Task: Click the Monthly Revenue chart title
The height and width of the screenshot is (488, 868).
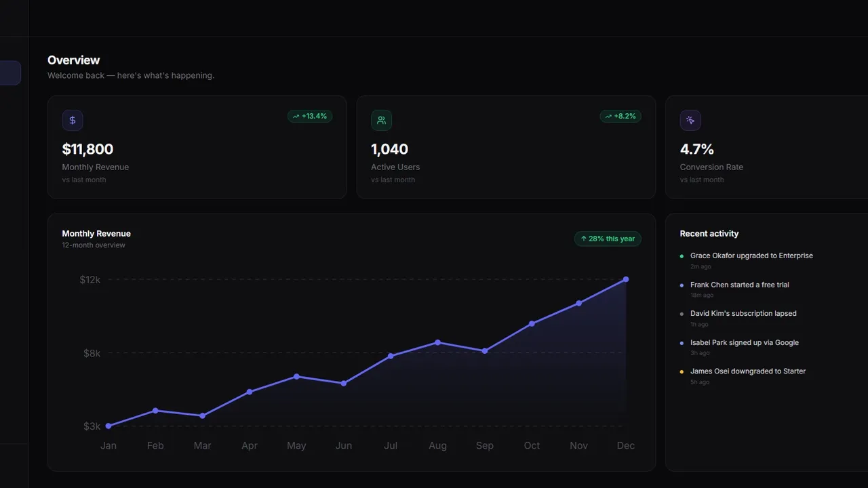Action: (96, 234)
